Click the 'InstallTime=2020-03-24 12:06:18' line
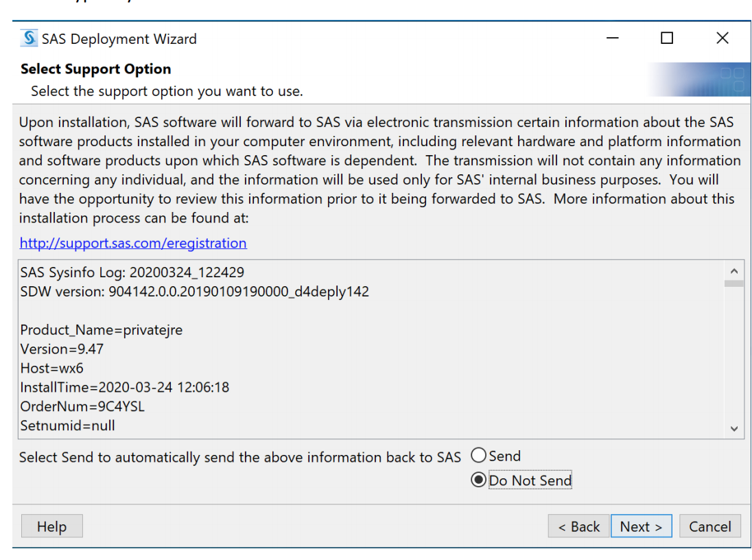752x560 pixels. click(125, 387)
